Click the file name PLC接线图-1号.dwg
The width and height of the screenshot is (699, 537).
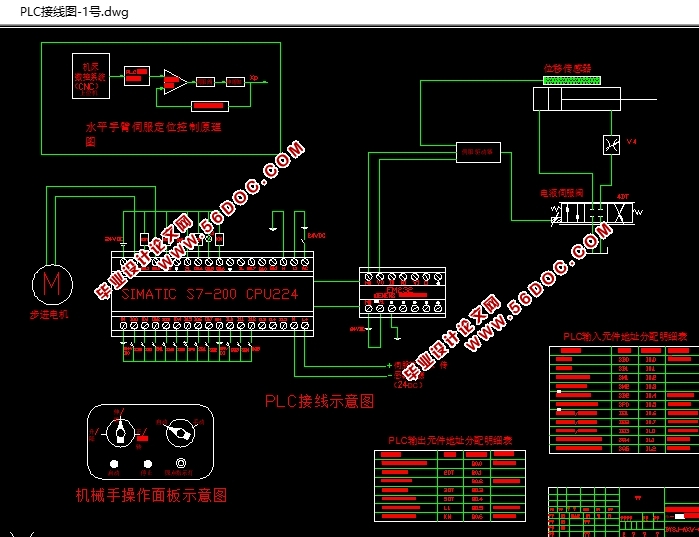pos(74,12)
